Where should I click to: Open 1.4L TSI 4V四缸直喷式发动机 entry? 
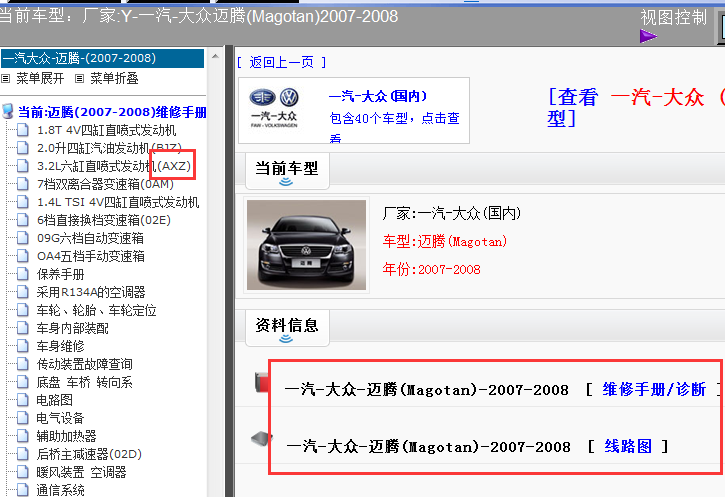point(118,202)
